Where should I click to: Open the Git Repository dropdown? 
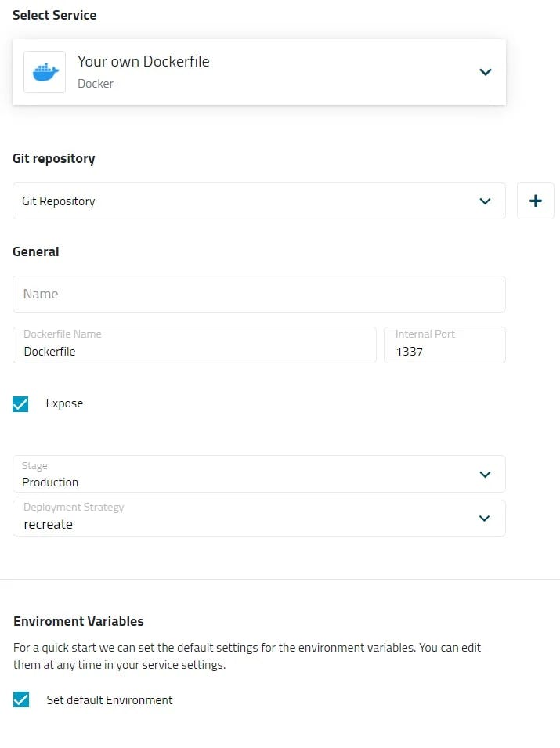coord(258,201)
